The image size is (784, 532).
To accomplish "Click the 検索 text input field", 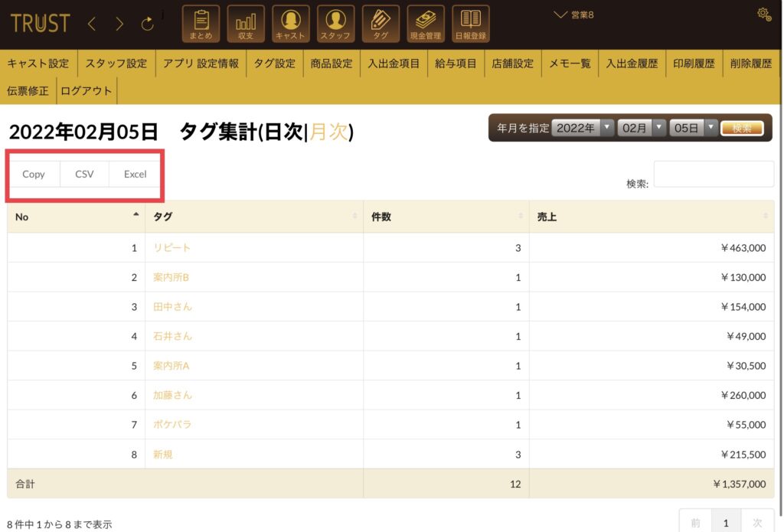I will click(x=714, y=175).
